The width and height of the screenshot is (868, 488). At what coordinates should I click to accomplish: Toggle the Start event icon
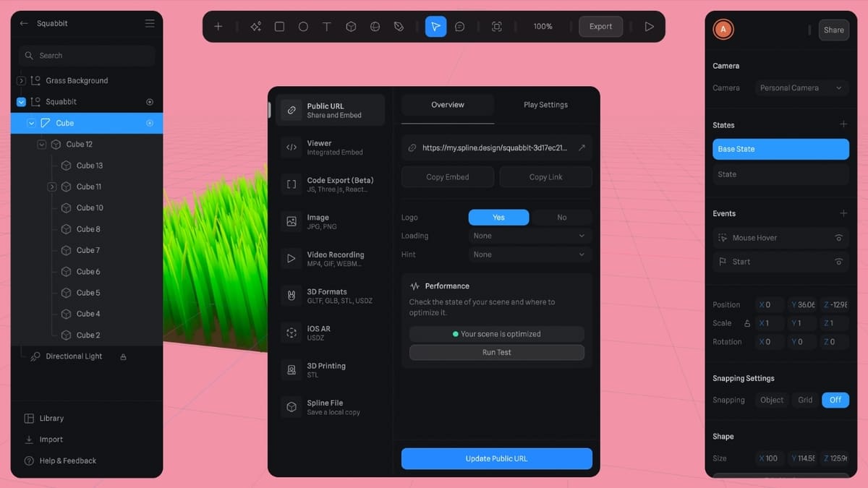(838, 262)
